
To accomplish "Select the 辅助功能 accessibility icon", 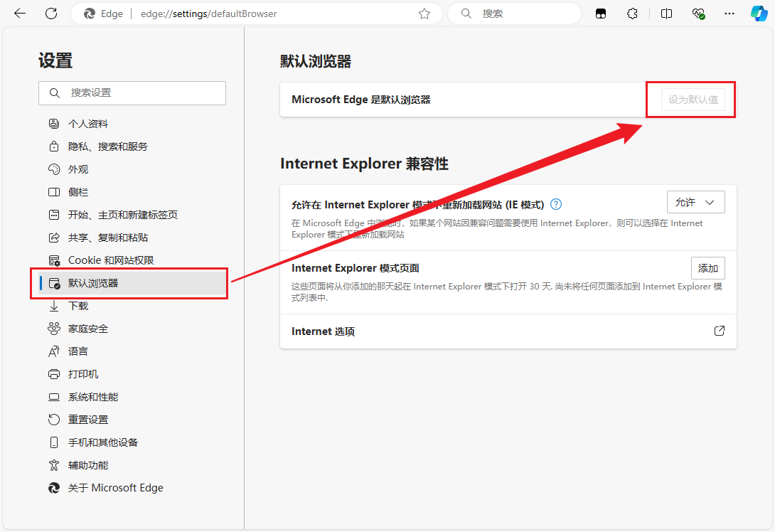I will click(54, 464).
